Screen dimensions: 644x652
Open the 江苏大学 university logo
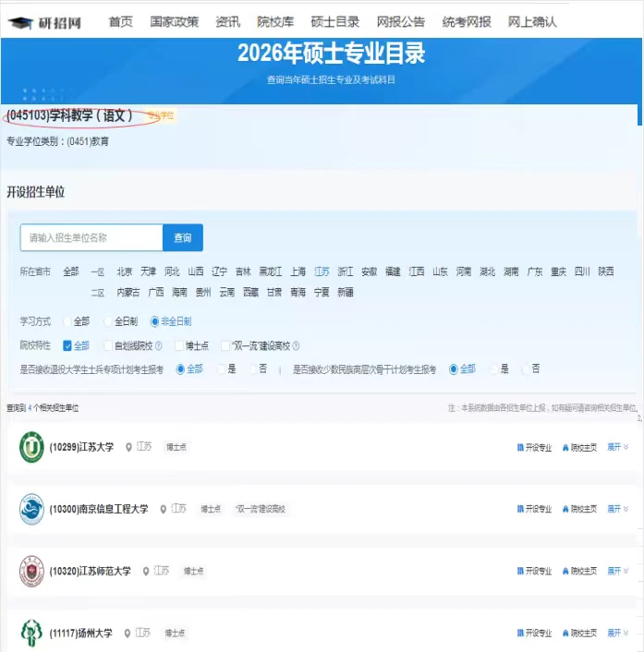[31, 447]
